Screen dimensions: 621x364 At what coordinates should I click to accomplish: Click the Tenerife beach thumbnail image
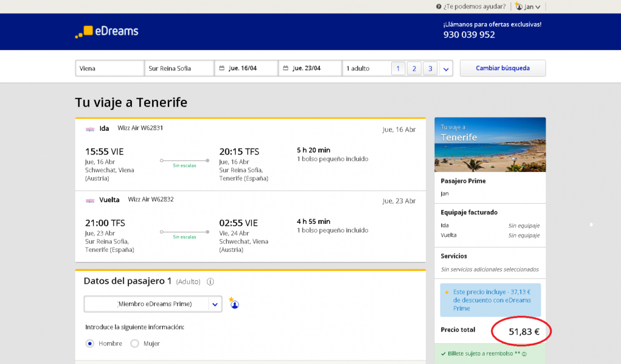click(x=490, y=145)
